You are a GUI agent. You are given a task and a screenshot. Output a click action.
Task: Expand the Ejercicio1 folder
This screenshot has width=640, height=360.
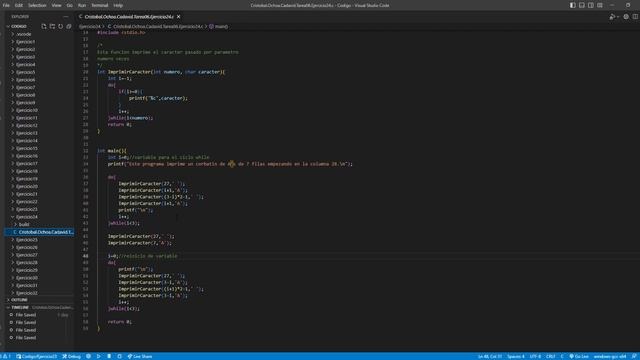point(26,42)
